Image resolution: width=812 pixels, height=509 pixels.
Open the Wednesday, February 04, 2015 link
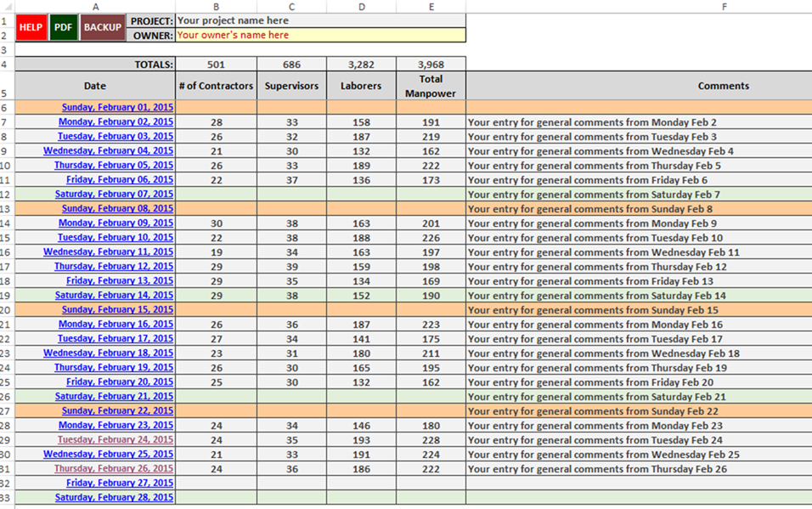click(108, 151)
